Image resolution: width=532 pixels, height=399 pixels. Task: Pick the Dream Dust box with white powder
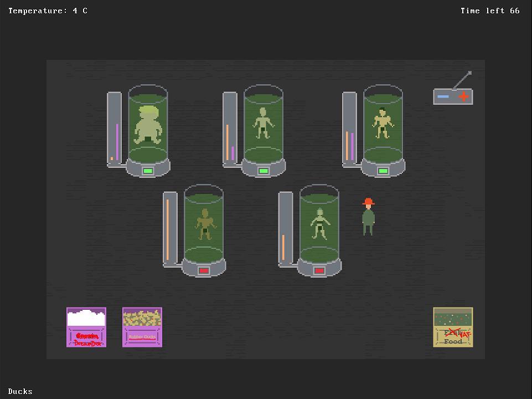[86, 327]
